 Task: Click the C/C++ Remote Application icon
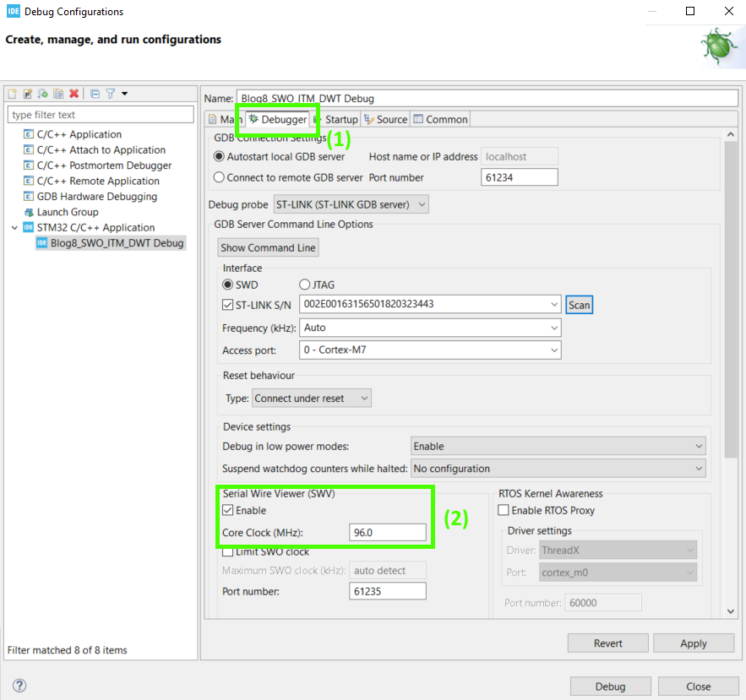pyautogui.click(x=29, y=182)
